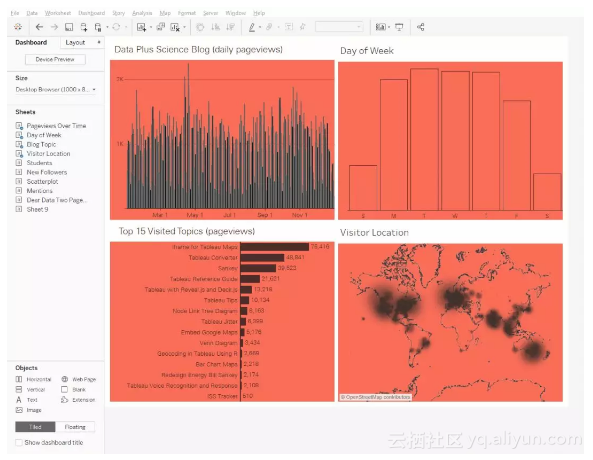593x460 pixels.
Task: Click the Horizontal layout object
Action: click(x=33, y=379)
